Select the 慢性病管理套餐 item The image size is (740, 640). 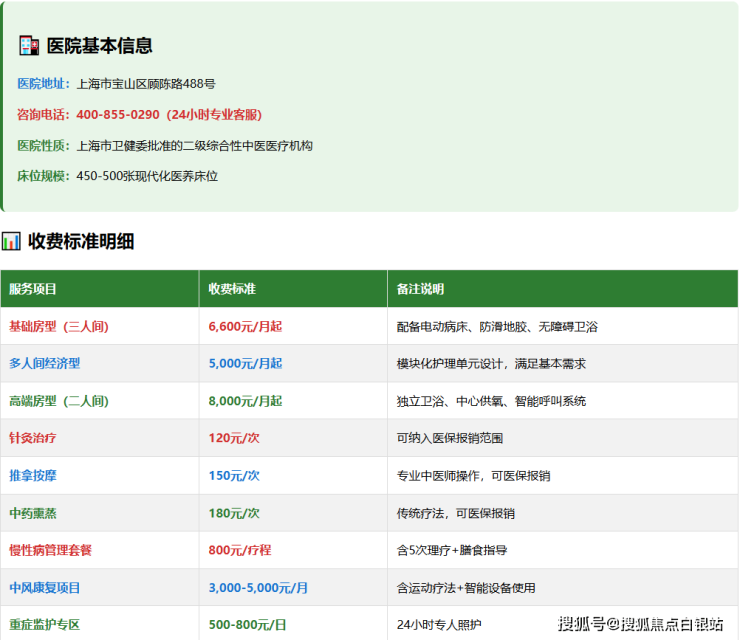[x=50, y=550]
